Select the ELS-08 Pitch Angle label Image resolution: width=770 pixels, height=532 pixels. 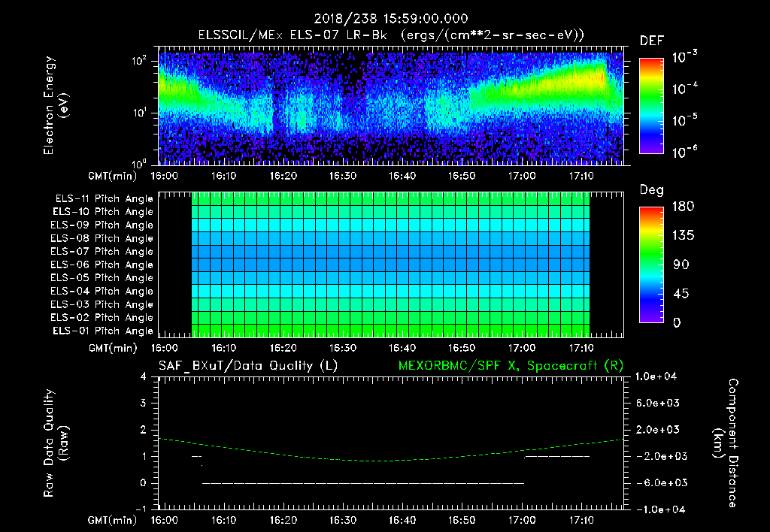102,238
